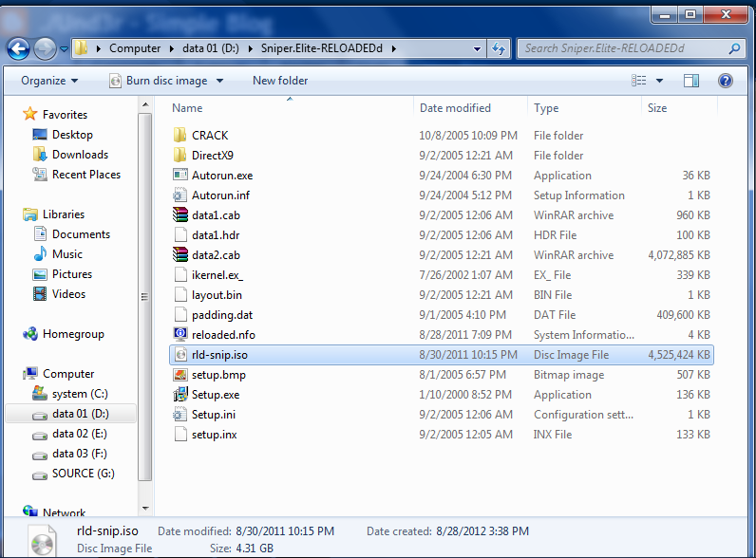Click the Back navigation arrow button
This screenshot has width=756, height=558.
point(18,48)
